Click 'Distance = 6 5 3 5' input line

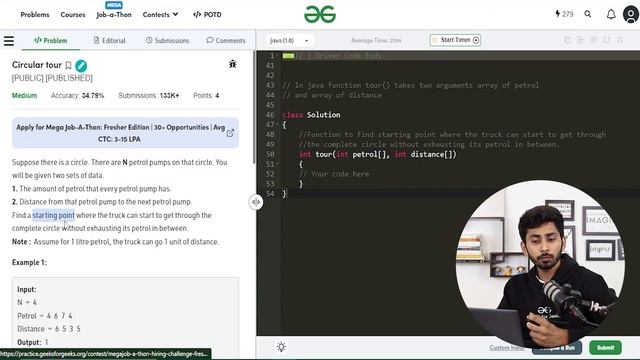[x=49, y=329]
